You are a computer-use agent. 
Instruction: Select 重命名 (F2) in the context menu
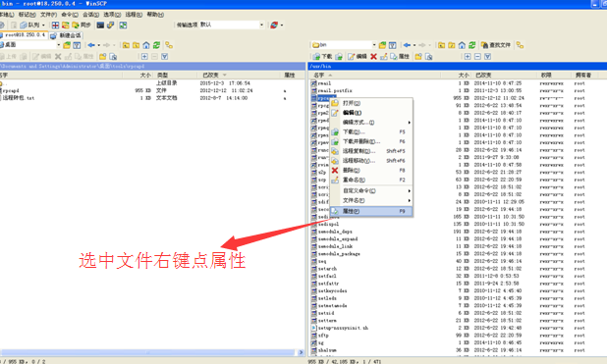pos(371,180)
